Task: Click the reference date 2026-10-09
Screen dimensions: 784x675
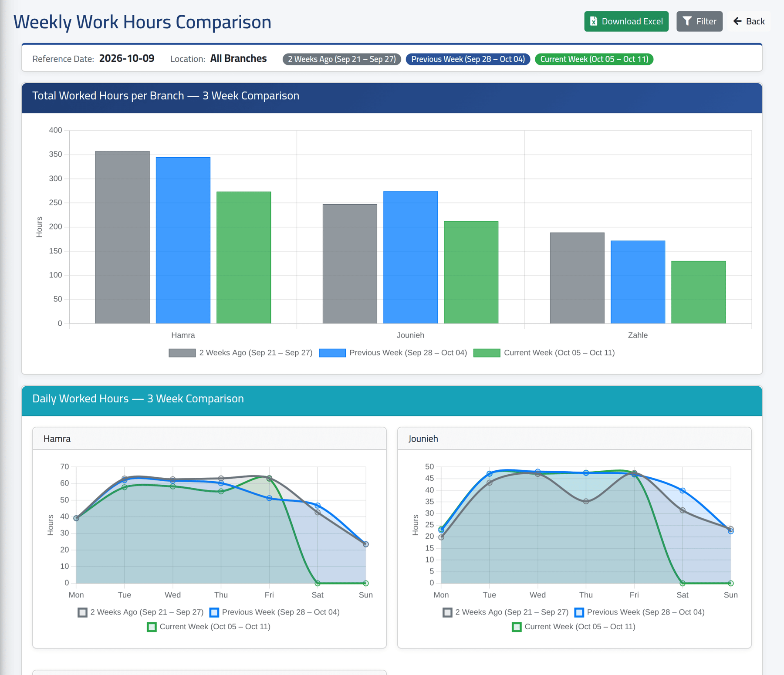Action: 127,58
